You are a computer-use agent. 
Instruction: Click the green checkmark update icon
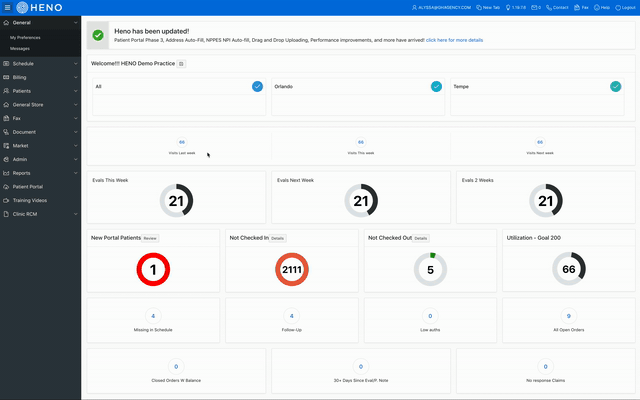98,35
